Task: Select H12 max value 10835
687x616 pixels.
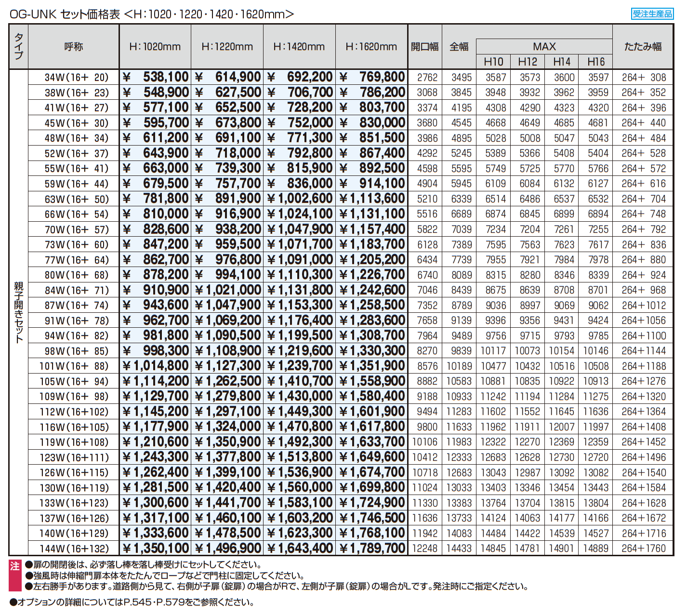Action: tap(528, 381)
